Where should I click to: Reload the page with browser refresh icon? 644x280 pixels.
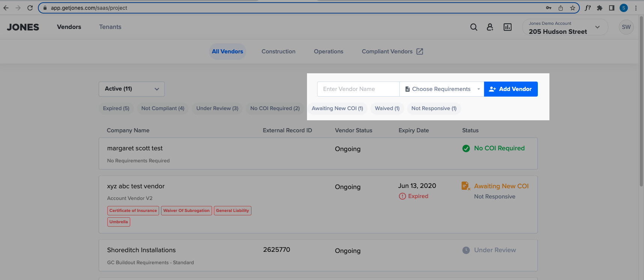pos(30,8)
